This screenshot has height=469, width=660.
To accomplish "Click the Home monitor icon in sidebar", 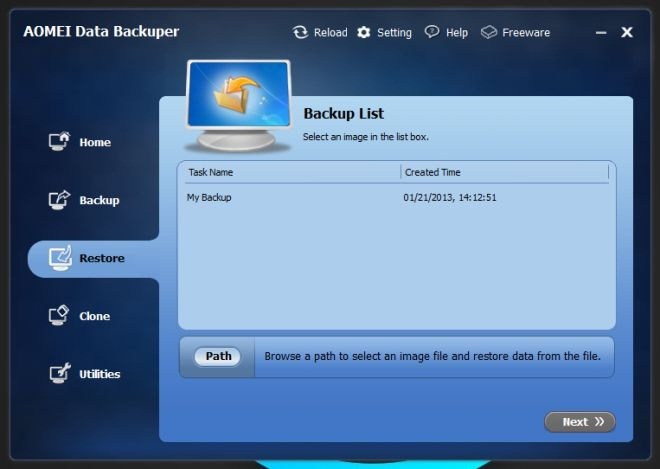I will pyautogui.click(x=59, y=141).
